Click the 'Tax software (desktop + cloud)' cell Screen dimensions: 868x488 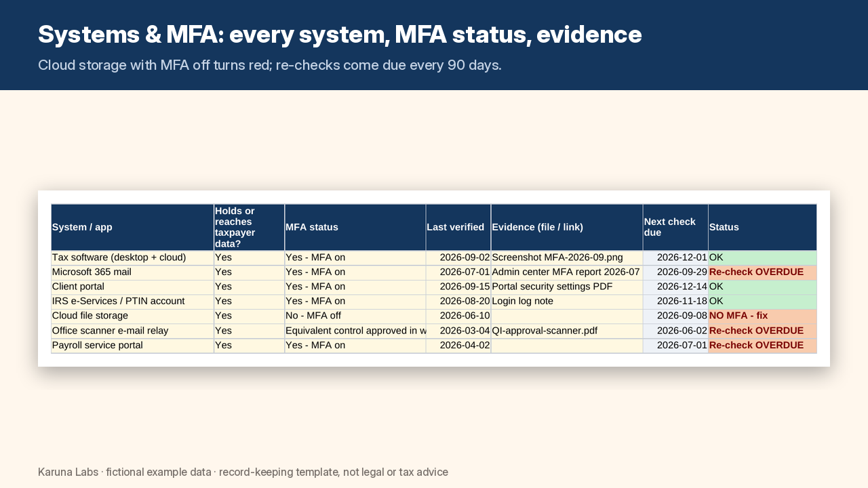click(132, 258)
